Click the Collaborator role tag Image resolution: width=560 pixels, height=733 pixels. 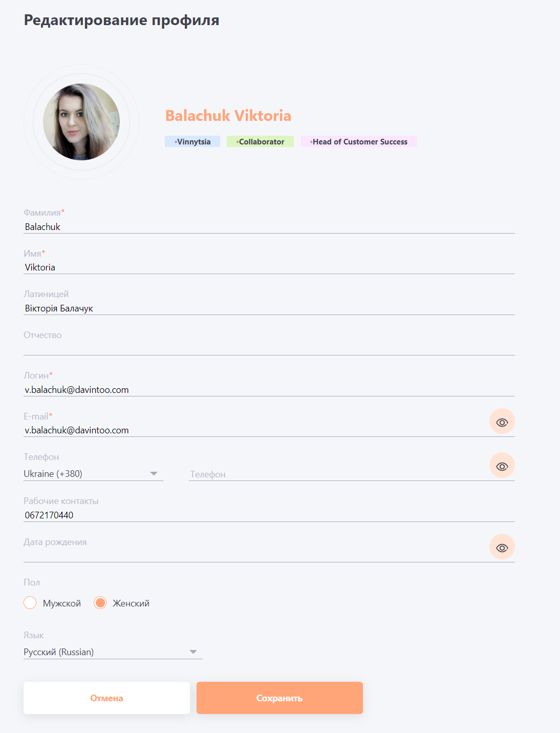(x=260, y=141)
